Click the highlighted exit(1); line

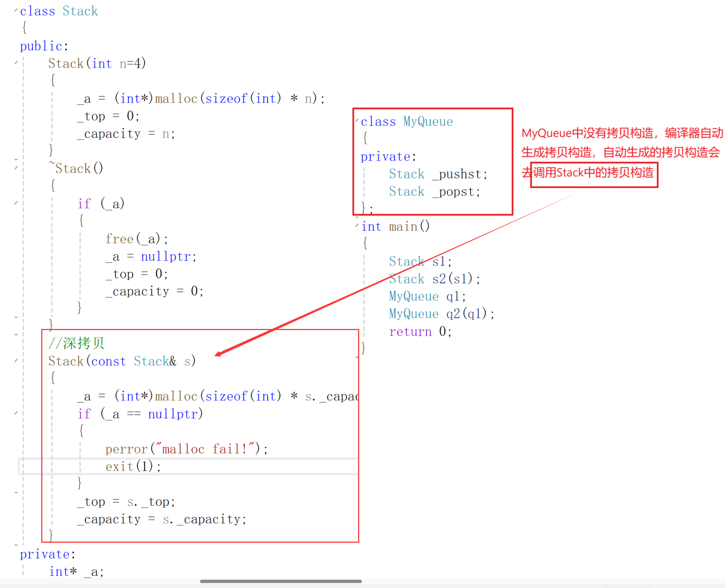tap(133, 467)
